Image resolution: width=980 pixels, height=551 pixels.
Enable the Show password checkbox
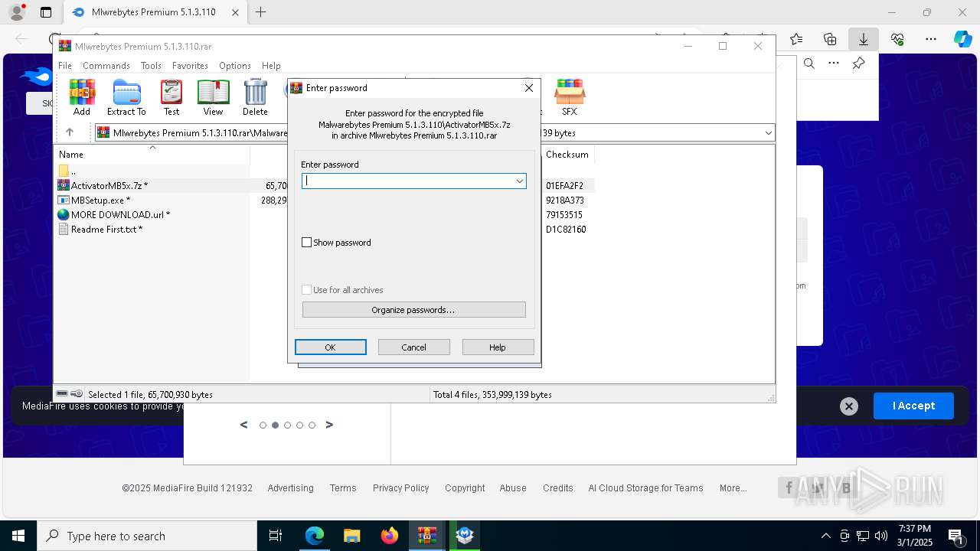click(x=307, y=243)
